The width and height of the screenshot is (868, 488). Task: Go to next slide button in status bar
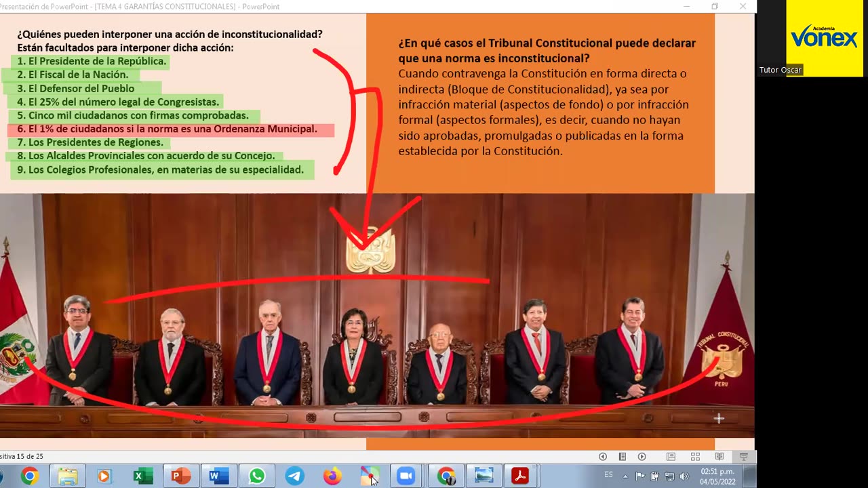coord(642,457)
